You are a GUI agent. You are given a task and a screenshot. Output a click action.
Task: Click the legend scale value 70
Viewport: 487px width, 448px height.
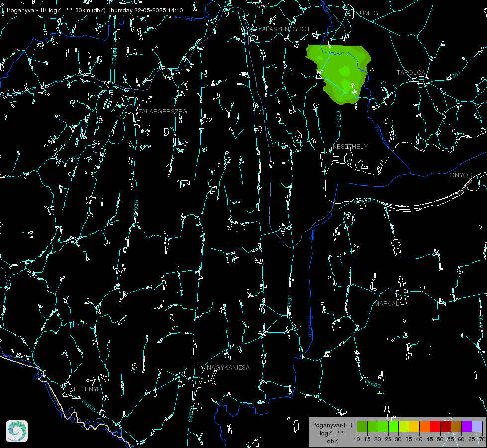click(482, 439)
